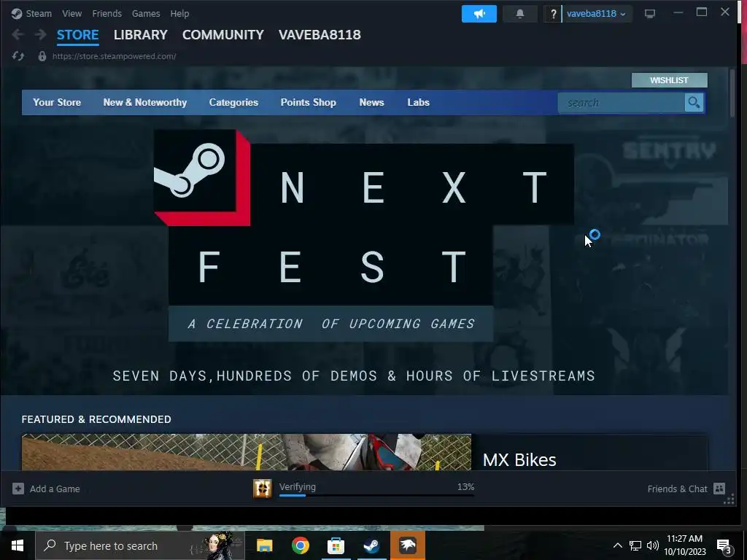Open the store News link
The image size is (747, 560).
coord(371,102)
